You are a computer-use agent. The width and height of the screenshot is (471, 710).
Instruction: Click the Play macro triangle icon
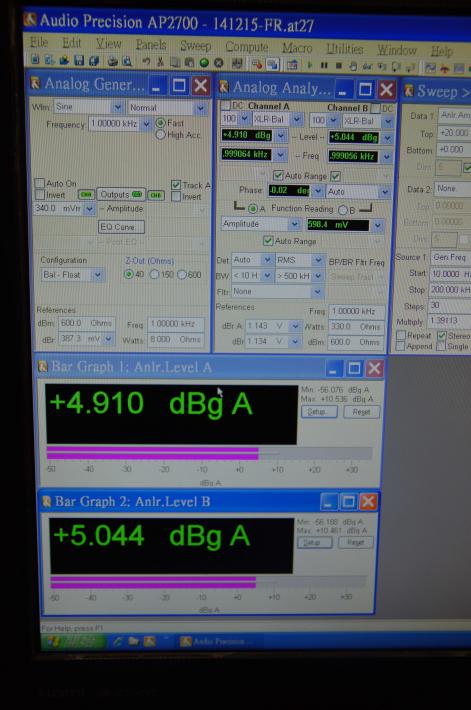[310, 65]
